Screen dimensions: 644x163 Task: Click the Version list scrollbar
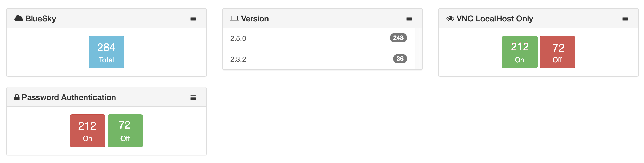point(419,49)
